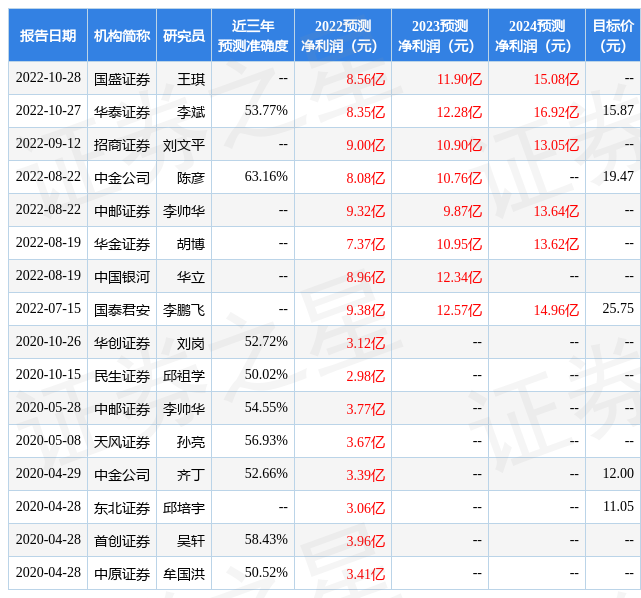Click the 9.32亿 profit value
The width and height of the screenshot is (641, 598).
coord(365,211)
